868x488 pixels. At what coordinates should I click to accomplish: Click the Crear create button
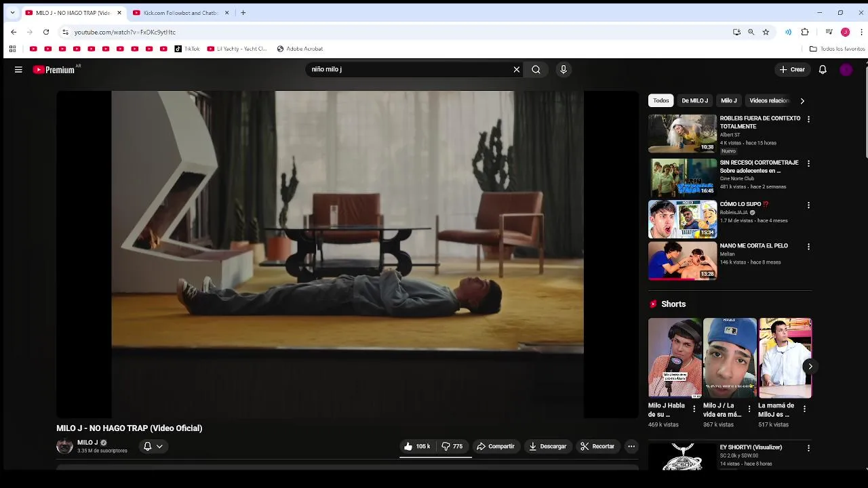[792, 69]
